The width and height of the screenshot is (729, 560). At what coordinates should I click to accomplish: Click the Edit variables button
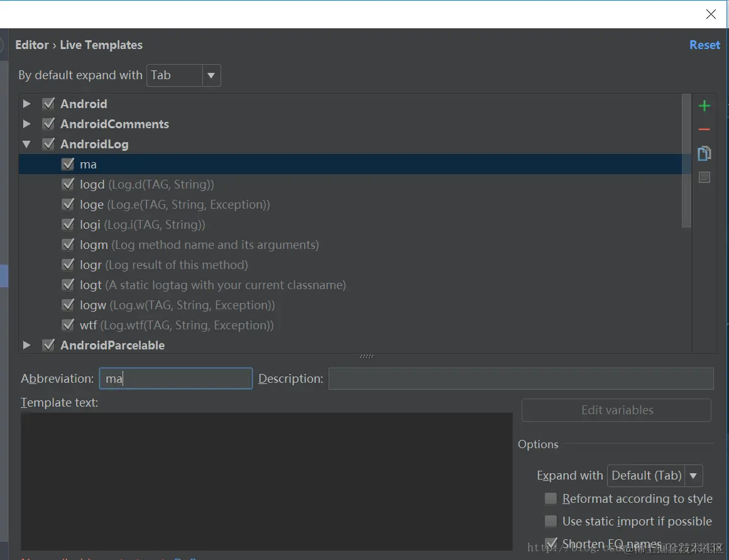click(617, 410)
